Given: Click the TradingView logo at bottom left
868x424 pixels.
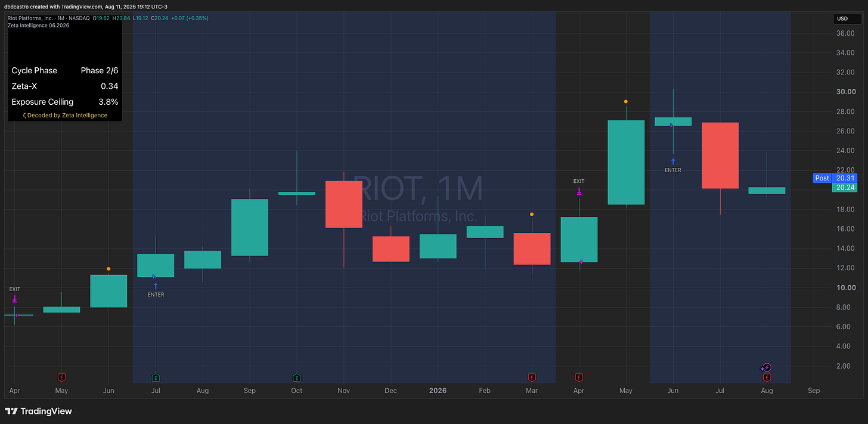Looking at the screenshot, I should click(x=38, y=411).
